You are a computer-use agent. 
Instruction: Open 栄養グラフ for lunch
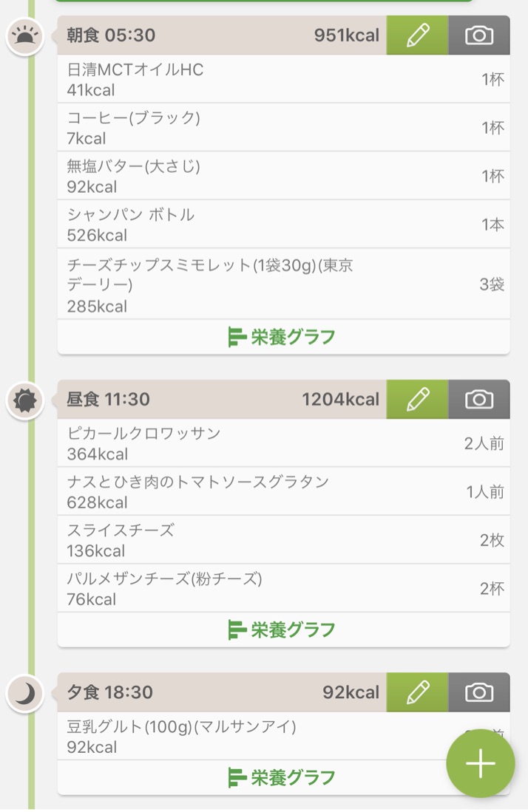click(283, 630)
